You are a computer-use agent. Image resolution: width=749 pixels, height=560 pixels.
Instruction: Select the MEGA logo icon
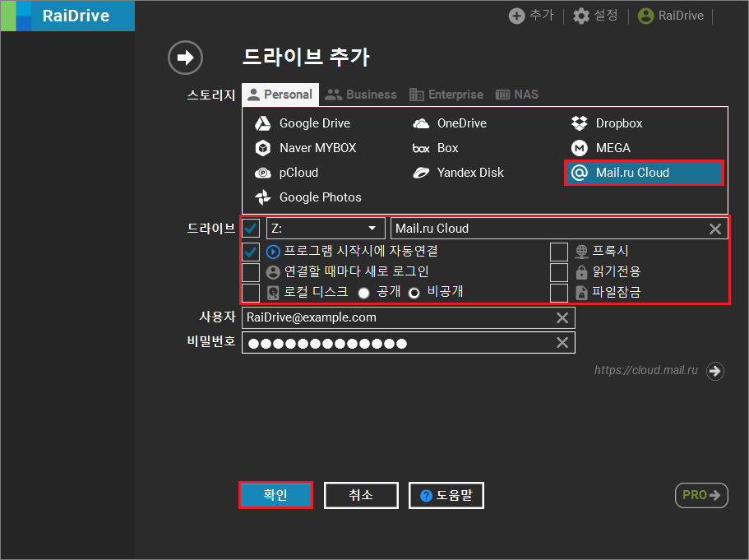580,148
